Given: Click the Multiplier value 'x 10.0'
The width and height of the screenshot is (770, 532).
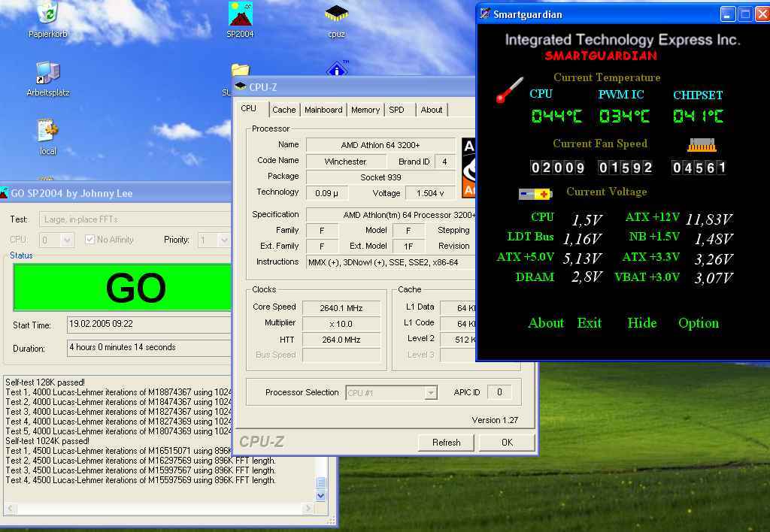Looking at the screenshot, I should point(341,324).
